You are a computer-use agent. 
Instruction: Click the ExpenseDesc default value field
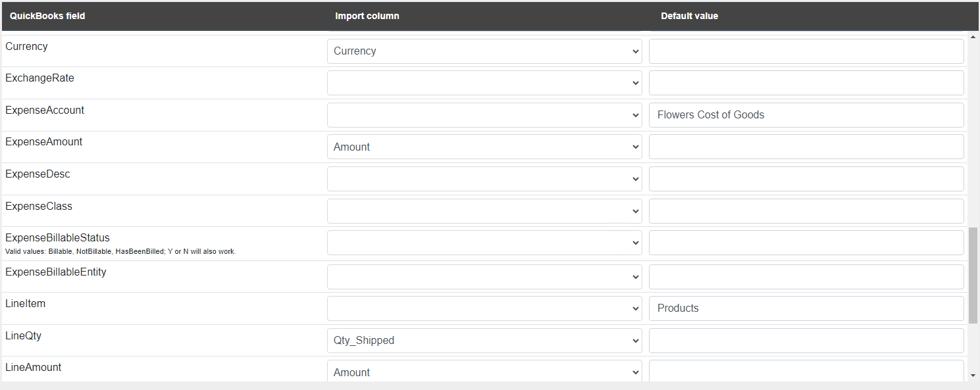click(806, 179)
